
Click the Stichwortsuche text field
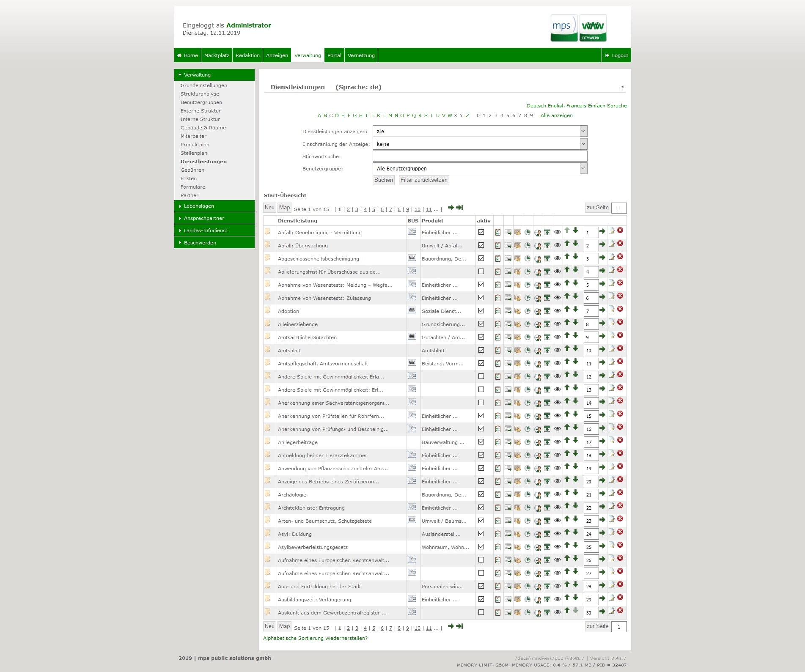point(480,156)
